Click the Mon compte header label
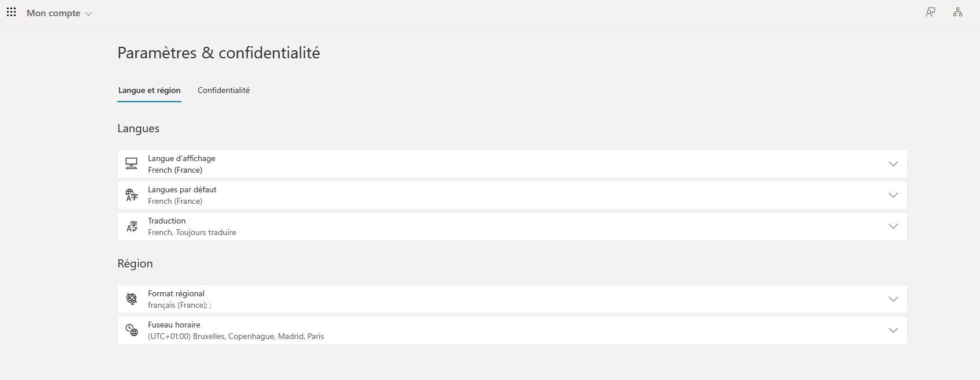The image size is (980, 380). 53,13
